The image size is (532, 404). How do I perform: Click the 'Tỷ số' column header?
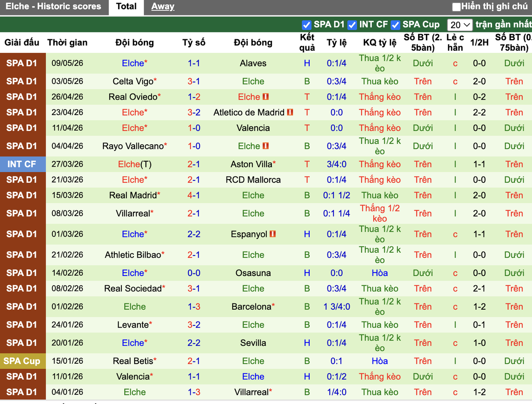pos(194,42)
